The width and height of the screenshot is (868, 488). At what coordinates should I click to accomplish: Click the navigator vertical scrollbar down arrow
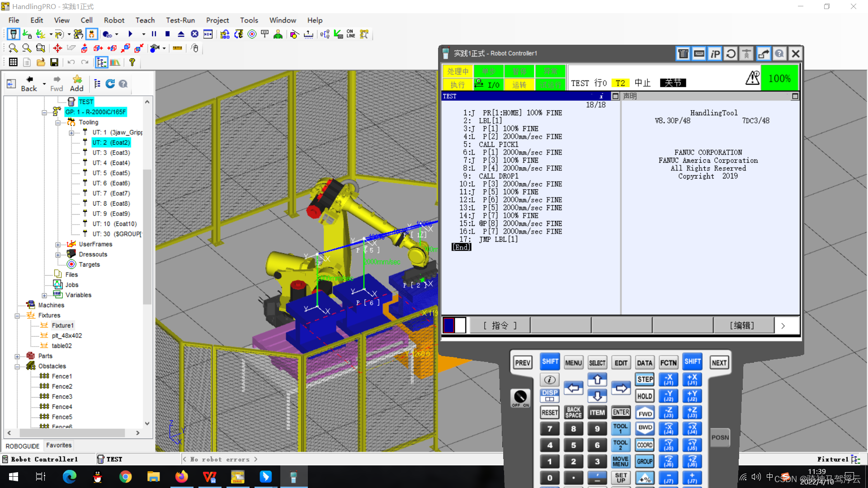(147, 423)
